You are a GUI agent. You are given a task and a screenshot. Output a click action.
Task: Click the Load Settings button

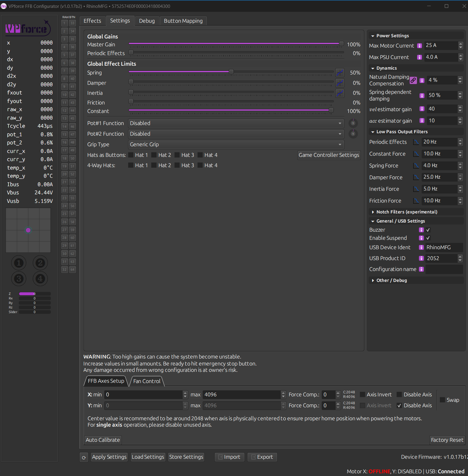(x=148, y=457)
